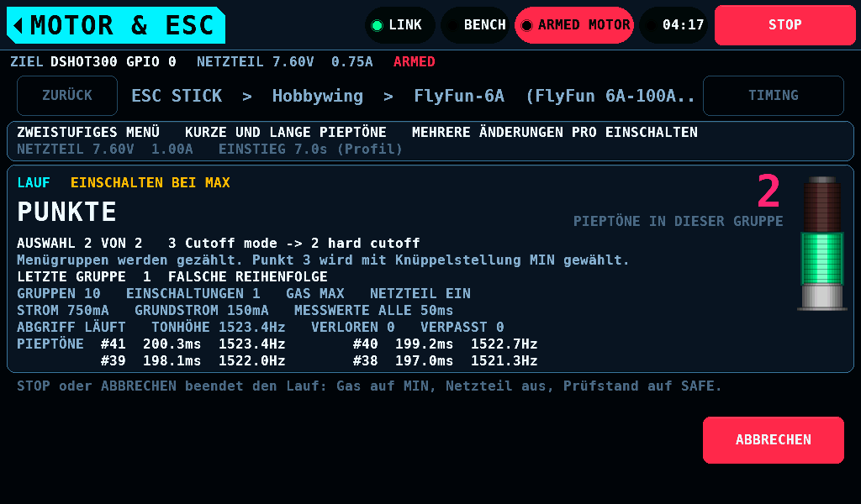
Task: Go back with the ZURÜCK button
Action: pyautogui.click(x=67, y=96)
